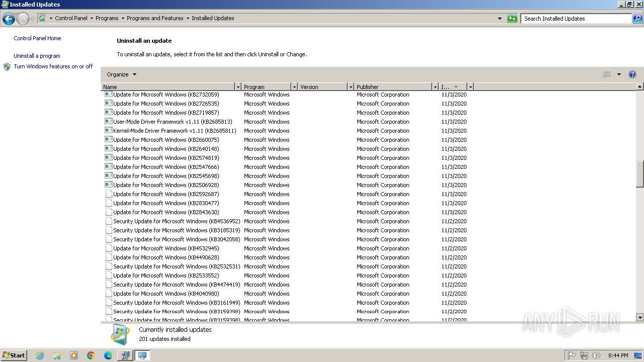Screen dimensions: 644x362
Task: Click the icon of update KB2640148
Action: 108,149
